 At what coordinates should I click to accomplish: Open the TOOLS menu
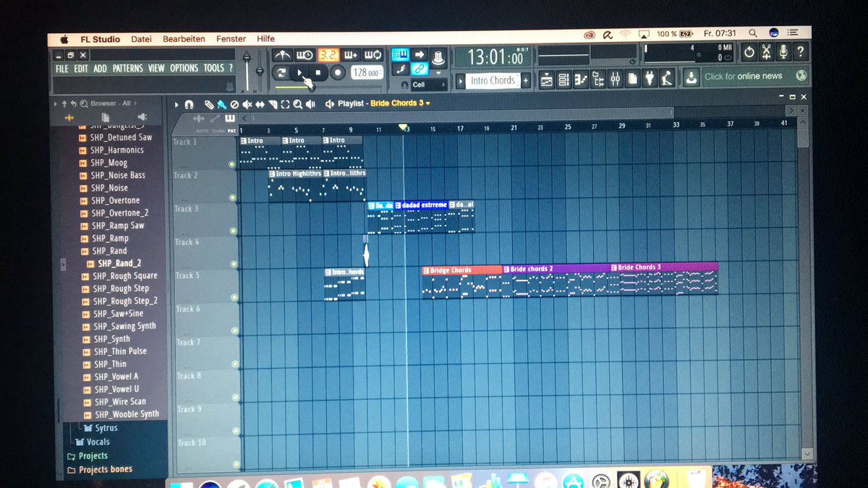click(214, 68)
